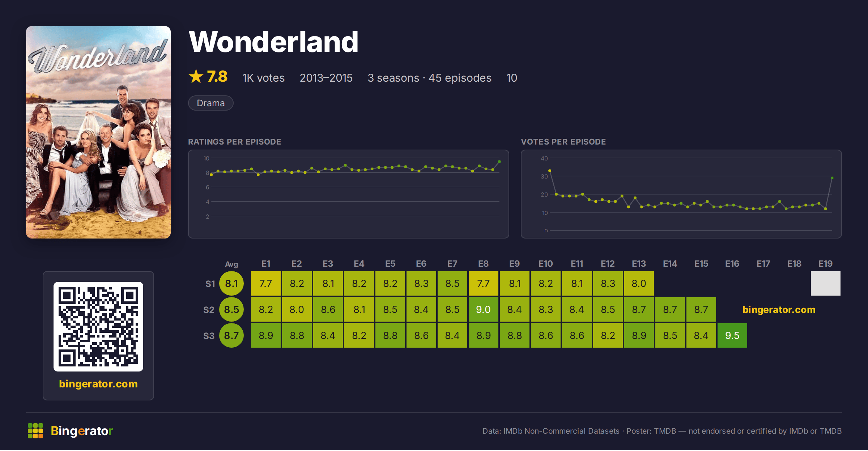868x451 pixels.
Task: Click the yellow star rating icon
Action: pos(196,76)
